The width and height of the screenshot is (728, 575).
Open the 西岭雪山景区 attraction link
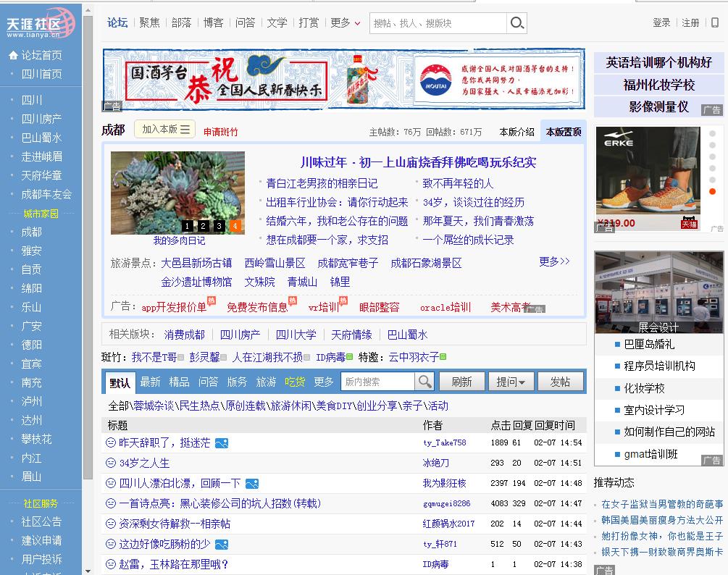[x=275, y=263]
